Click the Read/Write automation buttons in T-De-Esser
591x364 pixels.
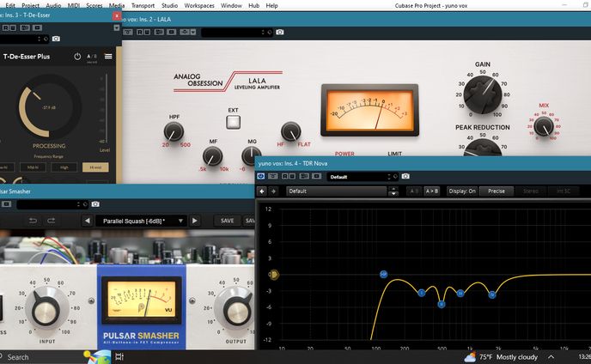point(9,27)
